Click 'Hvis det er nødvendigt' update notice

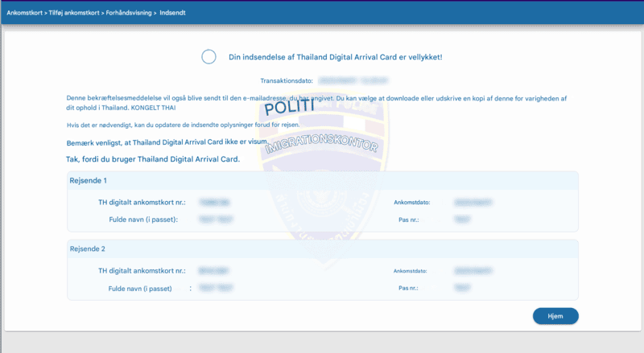coord(184,125)
